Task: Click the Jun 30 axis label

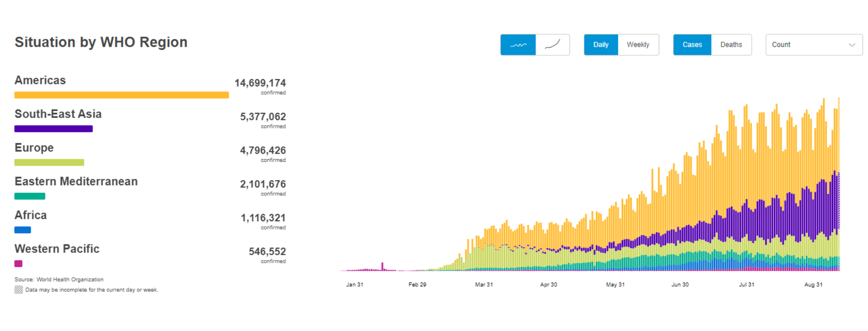Action: click(x=680, y=284)
